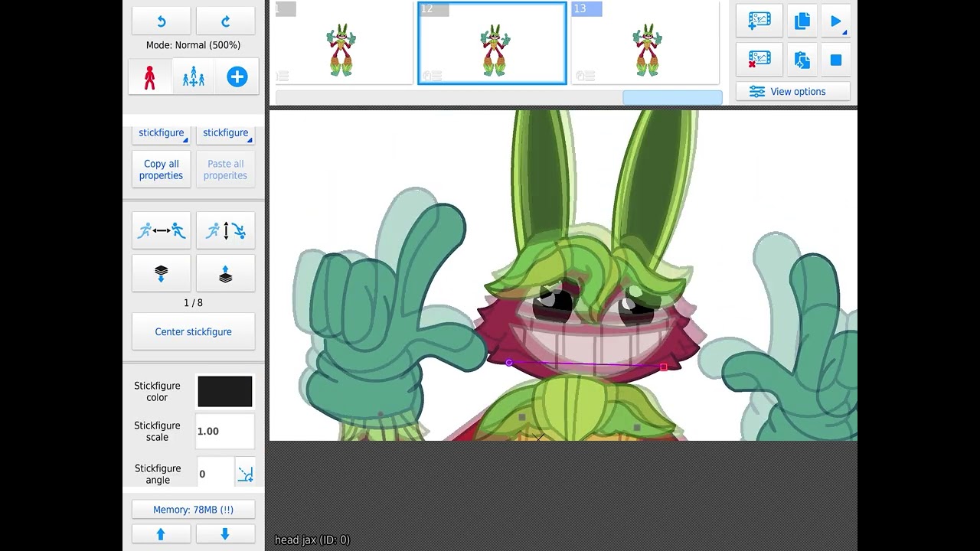Edit the Stickfigure scale field
980x551 pixels.
click(225, 431)
